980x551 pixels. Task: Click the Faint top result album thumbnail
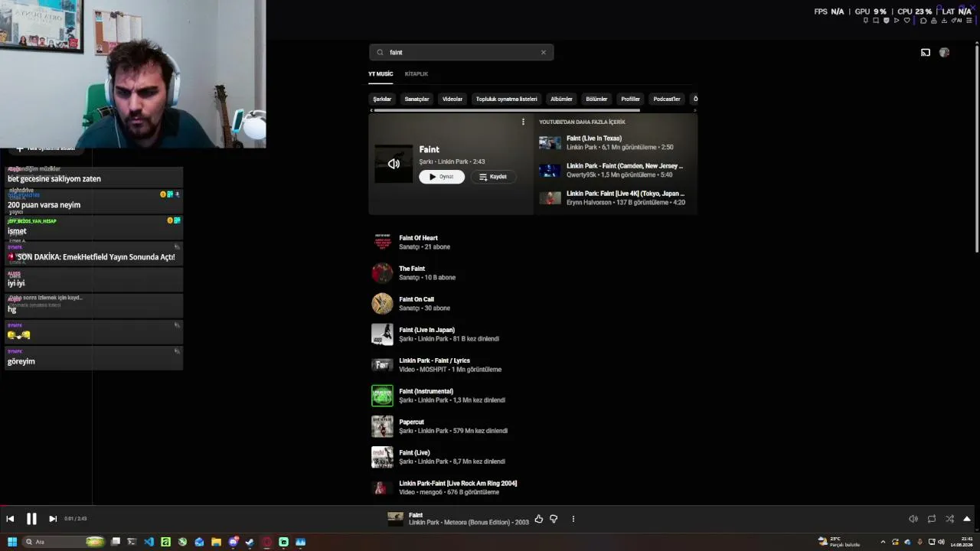394,164
